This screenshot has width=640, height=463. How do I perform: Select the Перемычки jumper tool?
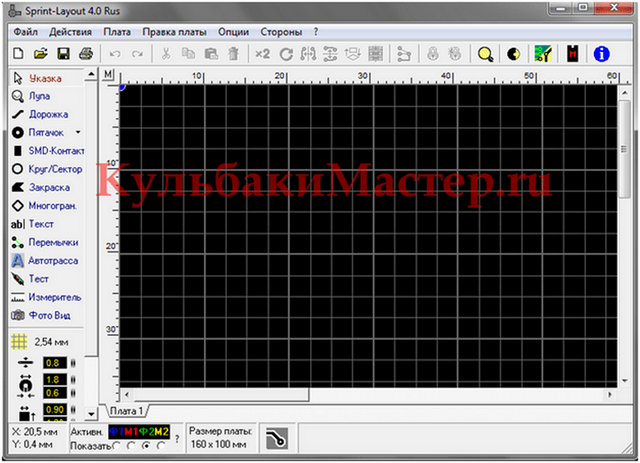click(47, 242)
